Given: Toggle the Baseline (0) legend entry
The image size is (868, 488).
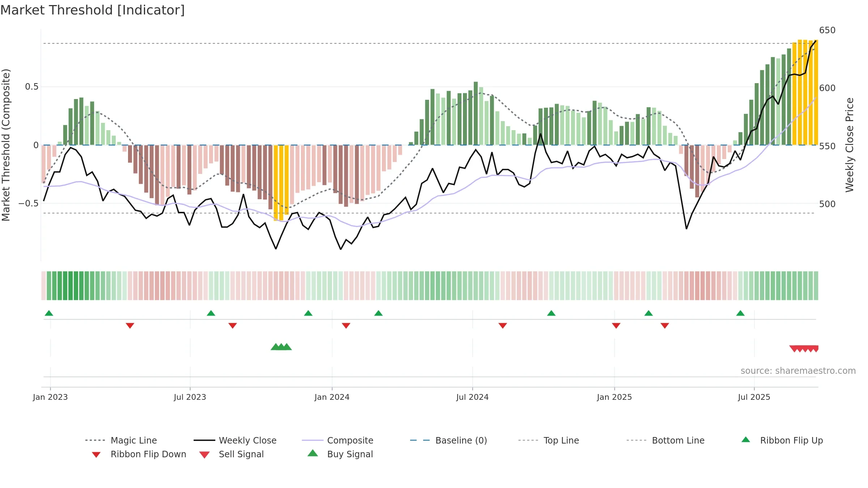Looking at the screenshot, I should point(448,440).
